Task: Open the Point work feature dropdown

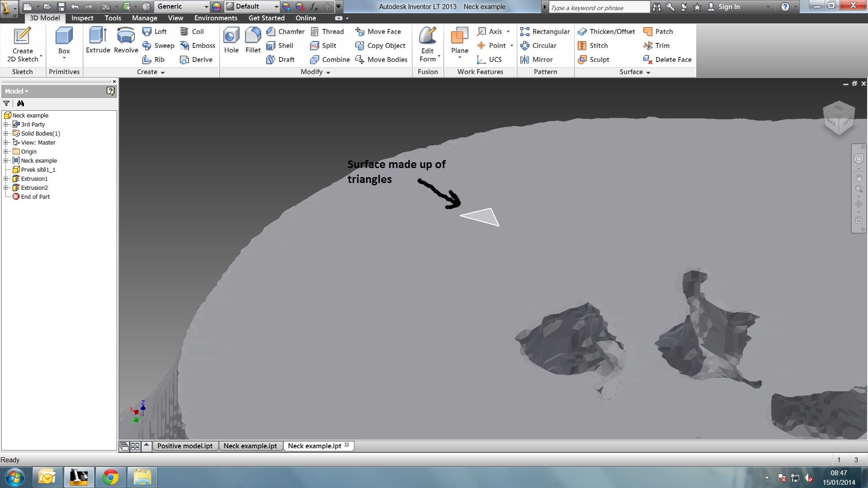Action: click(x=510, y=45)
